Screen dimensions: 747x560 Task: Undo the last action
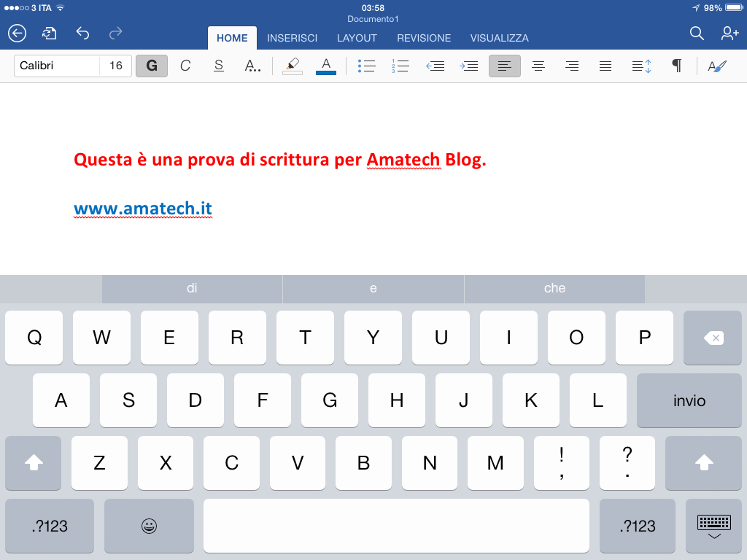tap(82, 33)
